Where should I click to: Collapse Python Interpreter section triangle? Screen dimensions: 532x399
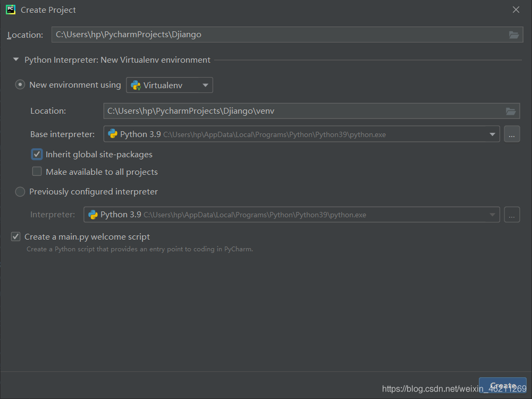coord(15,60)
